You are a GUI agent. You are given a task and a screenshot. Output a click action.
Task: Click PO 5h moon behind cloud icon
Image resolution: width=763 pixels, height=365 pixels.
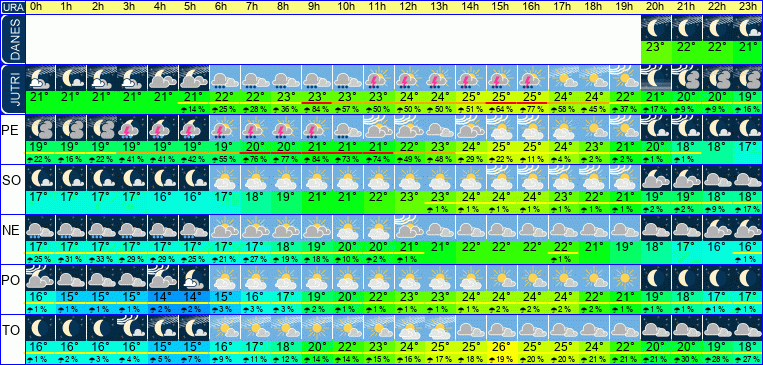[194, 278]
